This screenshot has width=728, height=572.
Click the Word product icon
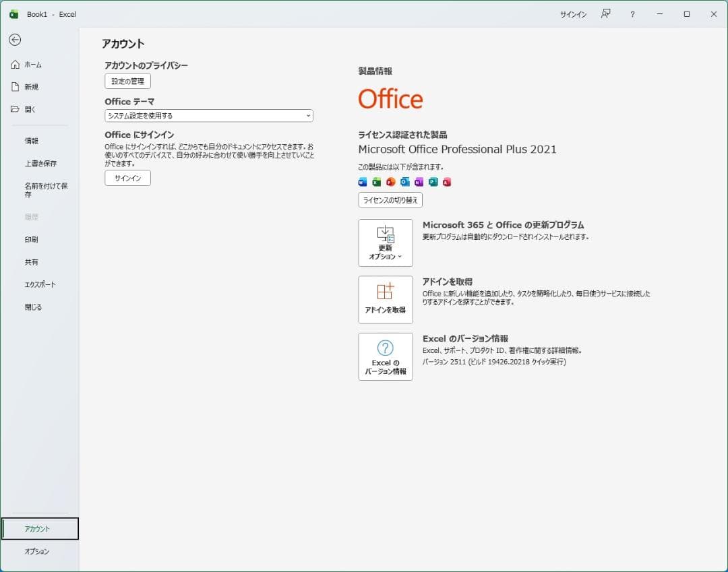point(362,182)
